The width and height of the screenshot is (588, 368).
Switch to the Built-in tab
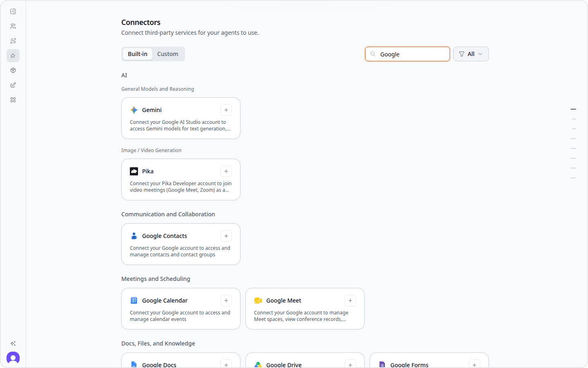coord(138,54)
